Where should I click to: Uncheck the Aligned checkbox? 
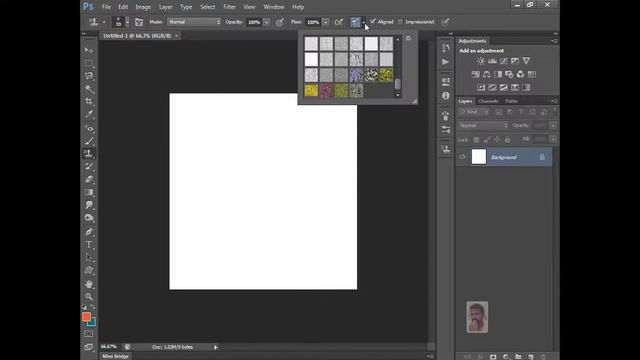(373, 22)
